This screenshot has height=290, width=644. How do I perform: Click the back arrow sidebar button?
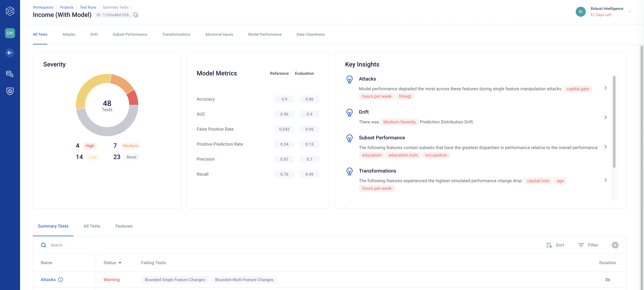point(10,53)
